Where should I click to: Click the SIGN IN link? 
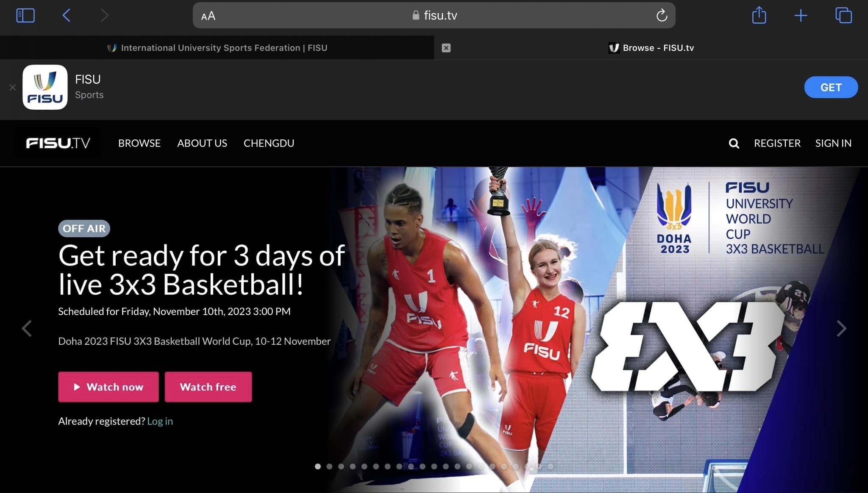coord(833,143)
